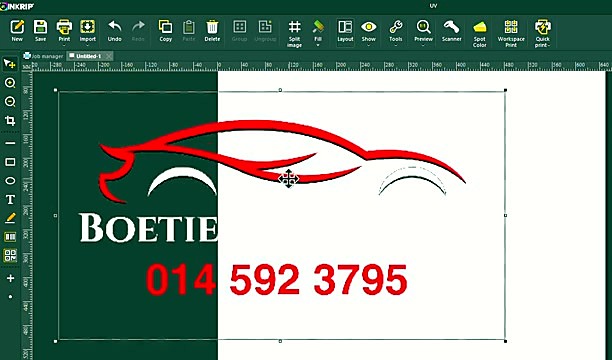This screenshot has height=360, width=612.
Task: Select the Text tool
Action: click(10, 200)
